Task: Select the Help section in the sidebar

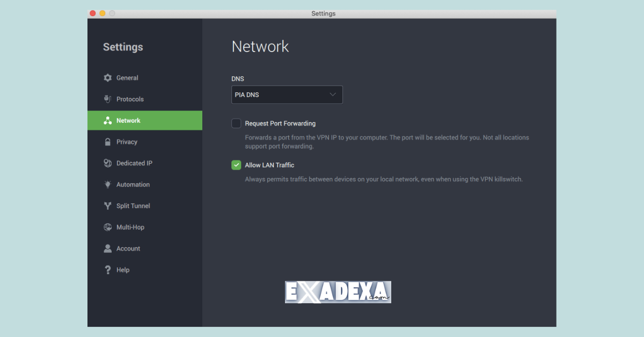Action: pyautogui.click(x=123, y=269)
